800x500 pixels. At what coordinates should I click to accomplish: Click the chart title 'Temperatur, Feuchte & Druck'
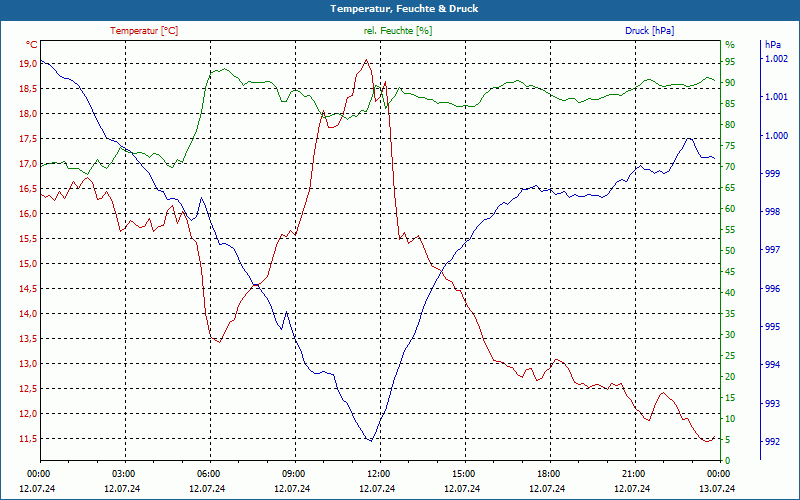404,9
